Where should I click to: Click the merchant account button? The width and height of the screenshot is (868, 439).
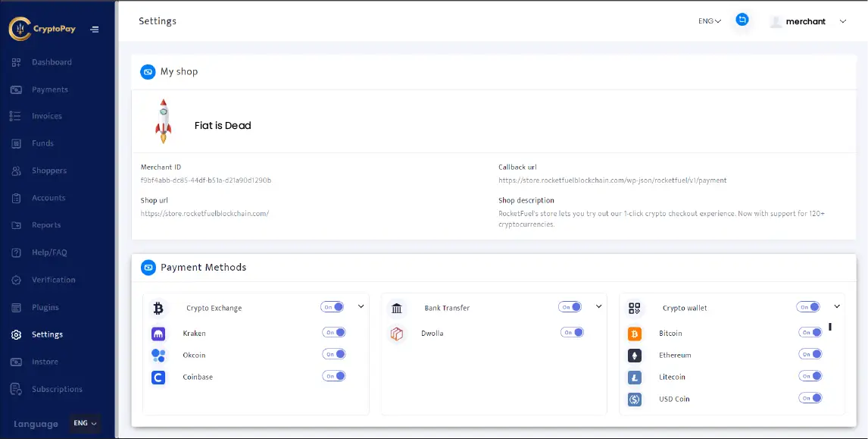pyautogui.click(x=805, y=21)
